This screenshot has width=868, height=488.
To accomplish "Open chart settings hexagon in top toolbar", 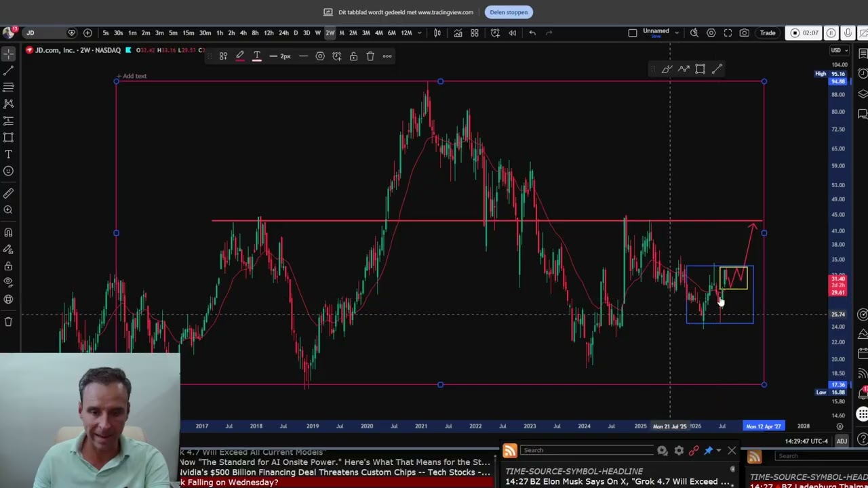I will pyautogui.click(x=711, y=33).
